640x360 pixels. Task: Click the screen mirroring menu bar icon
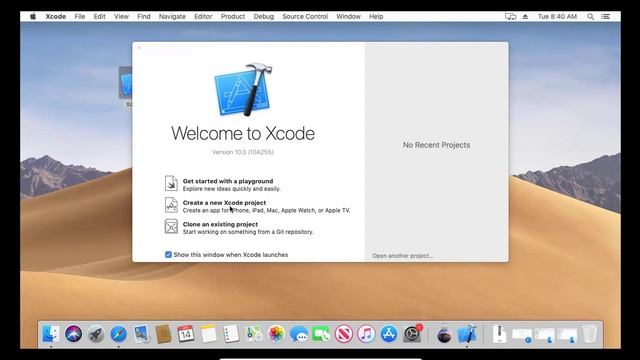510,16
